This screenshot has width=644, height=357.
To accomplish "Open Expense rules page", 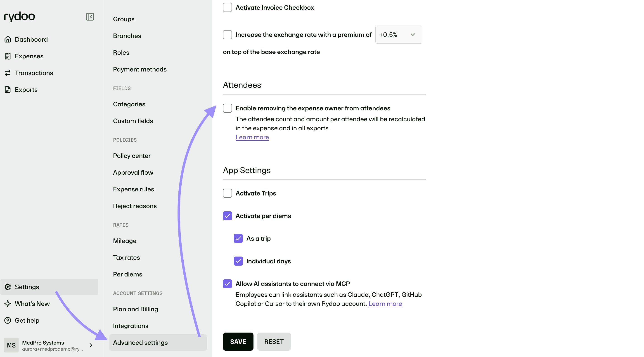I will pyautogui.click(x=133, y=189).
